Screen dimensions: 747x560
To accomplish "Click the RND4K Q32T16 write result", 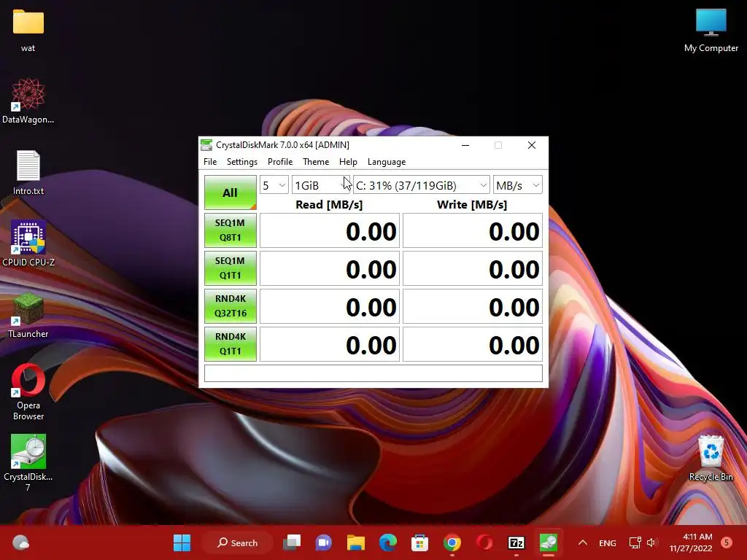I will click(x=473, y=306).
